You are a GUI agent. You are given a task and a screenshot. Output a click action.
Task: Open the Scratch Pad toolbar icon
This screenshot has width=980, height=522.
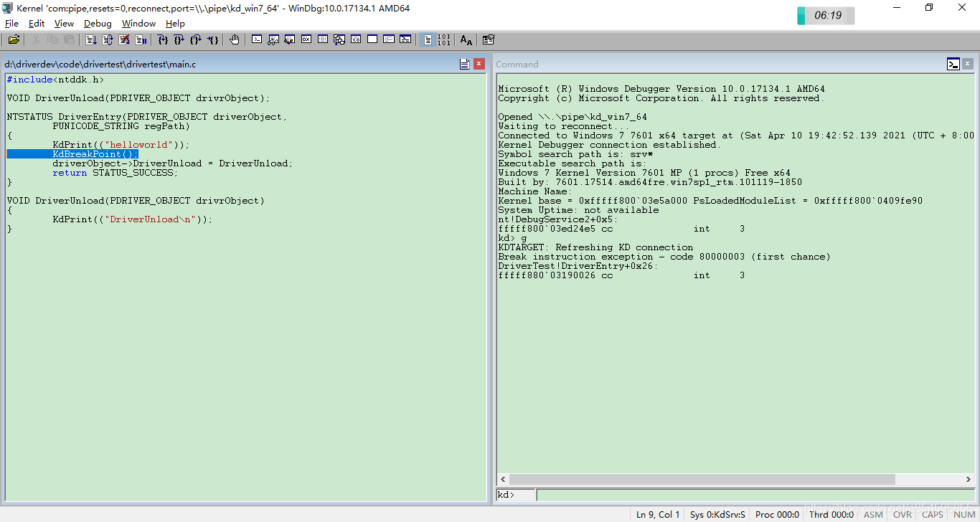(372, 39)
